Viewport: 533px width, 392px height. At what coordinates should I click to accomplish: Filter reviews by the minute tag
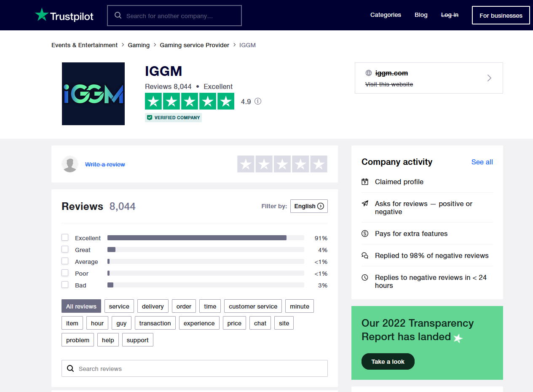click(300, 306)
